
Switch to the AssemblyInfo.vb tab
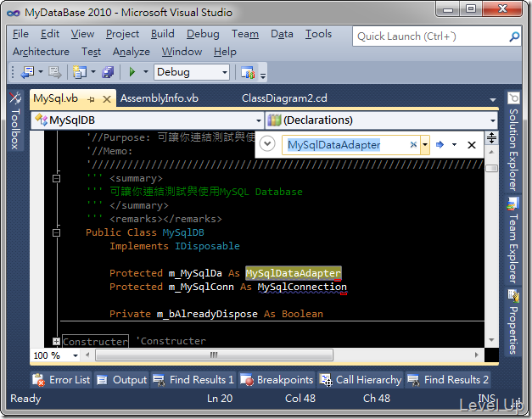click(160, 98)
